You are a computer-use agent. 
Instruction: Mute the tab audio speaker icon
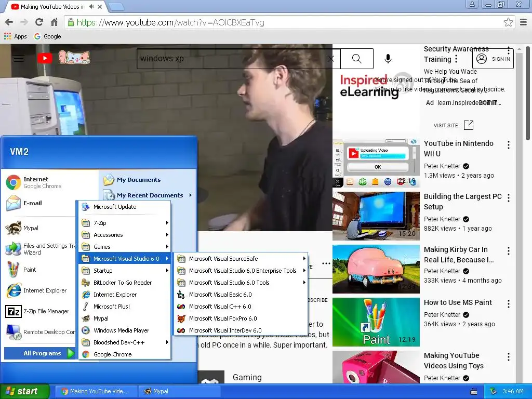(91, 6)
